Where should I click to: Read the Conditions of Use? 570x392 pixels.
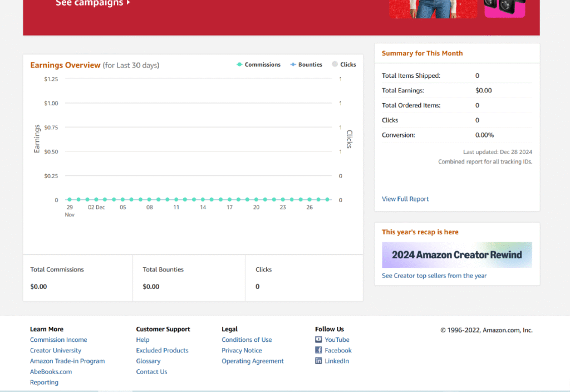point(247,340)
